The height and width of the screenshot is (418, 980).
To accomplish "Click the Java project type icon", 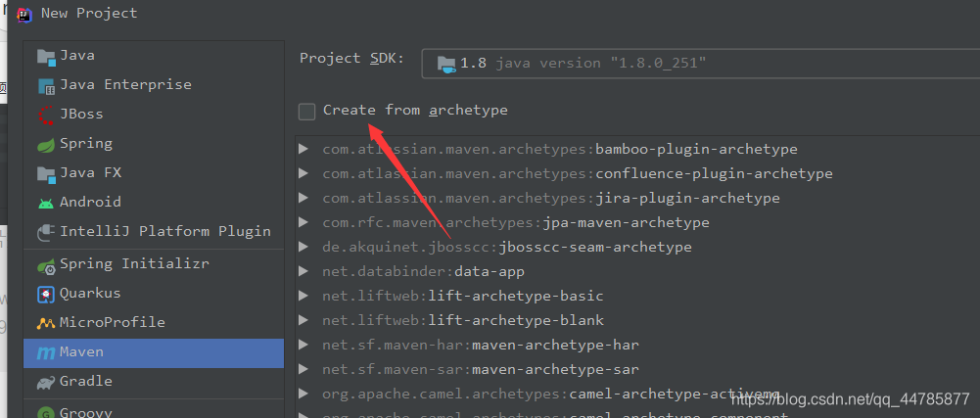I will (46, 56).
